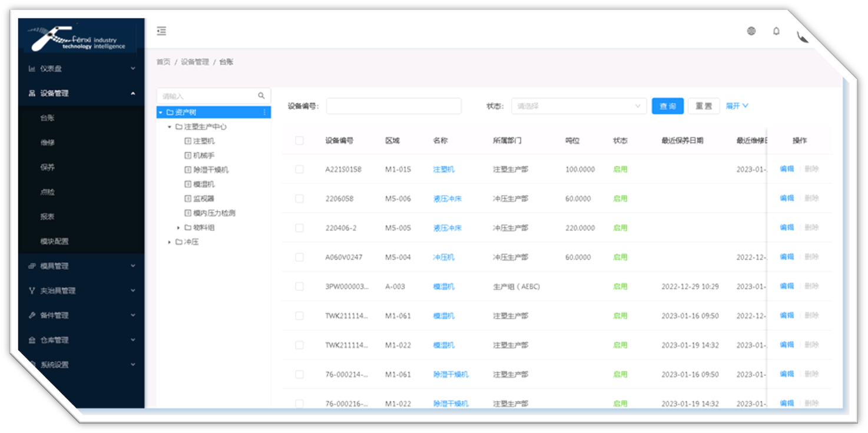The image size is (868, 433).
Task: Go to 点检 in the sidebar
Action: [48, 192]
